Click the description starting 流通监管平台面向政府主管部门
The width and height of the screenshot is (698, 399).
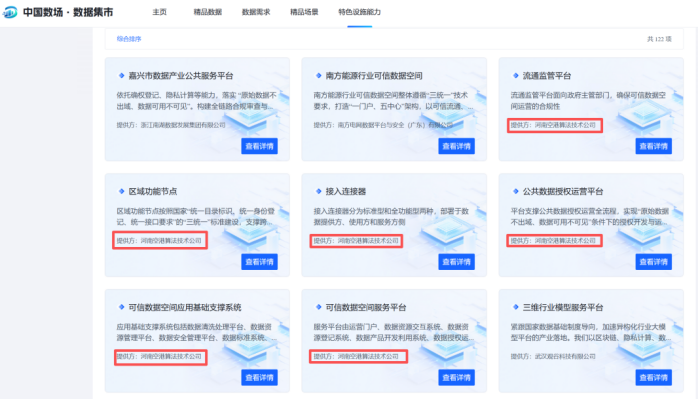pyautogui.click(x=588, y=101)
